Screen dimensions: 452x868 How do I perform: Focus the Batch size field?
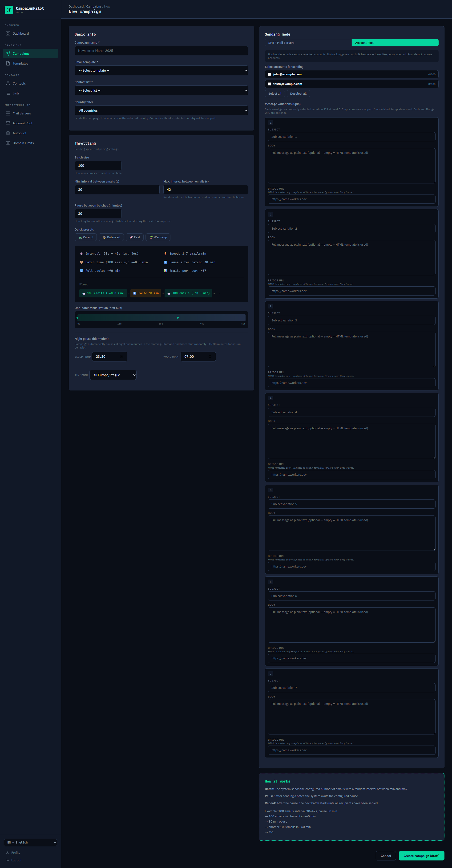coord(98,166)
